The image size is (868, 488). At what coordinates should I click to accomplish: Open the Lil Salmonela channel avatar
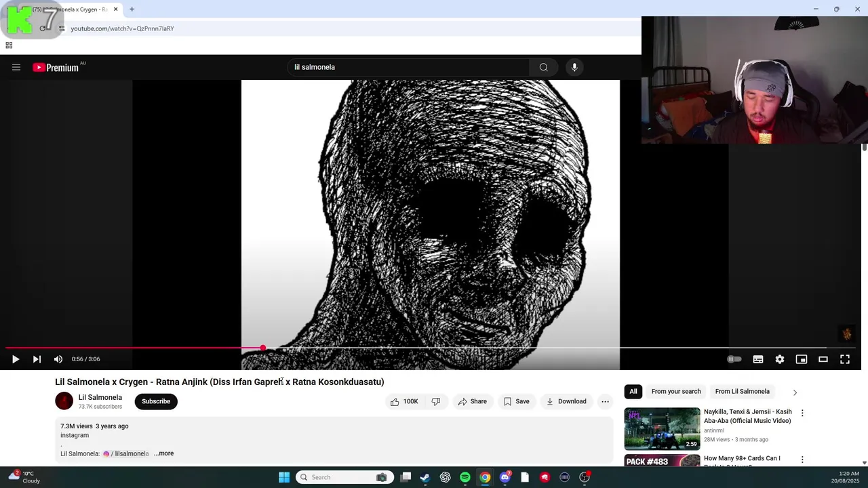coord(64,401)
